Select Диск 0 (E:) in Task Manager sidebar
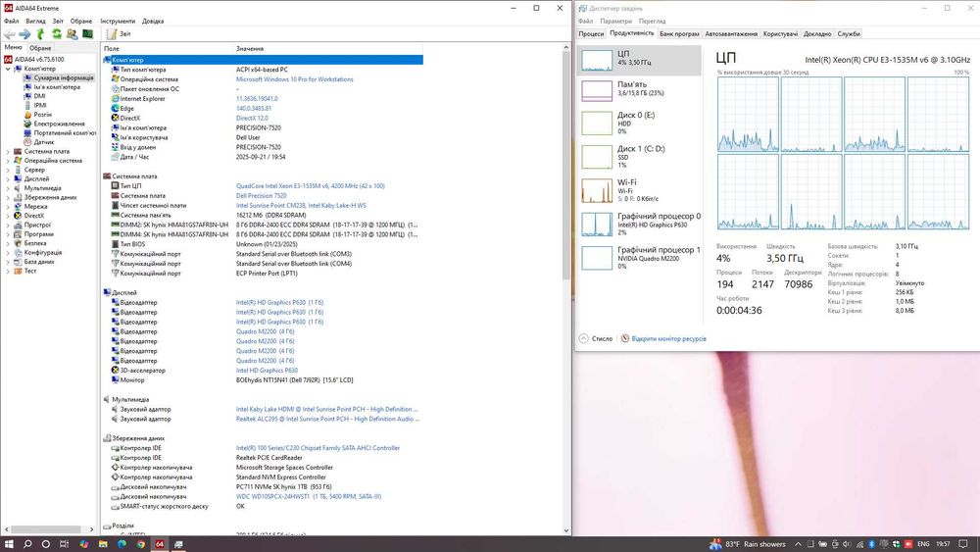This screenshot has width=980, height=552. pos(639,124)
